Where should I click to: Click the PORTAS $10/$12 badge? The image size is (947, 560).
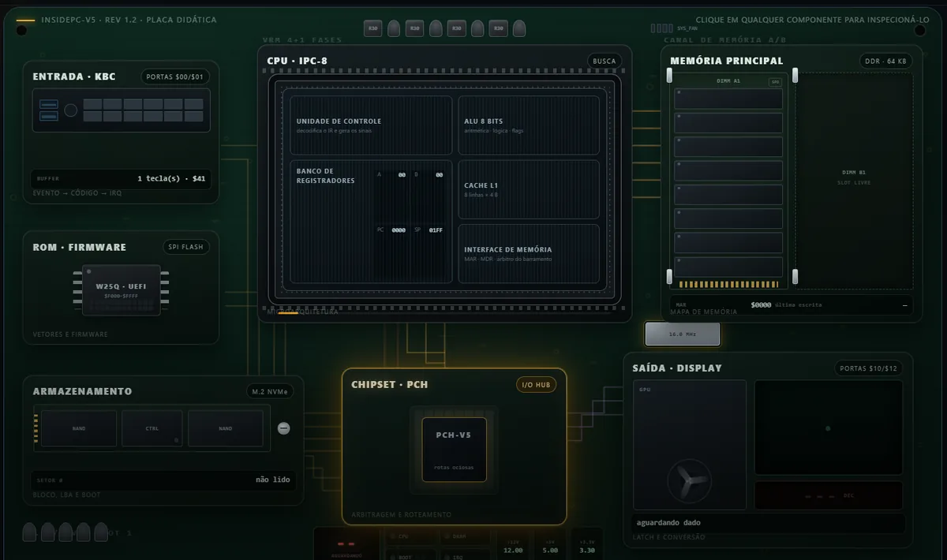coord(868,368)
